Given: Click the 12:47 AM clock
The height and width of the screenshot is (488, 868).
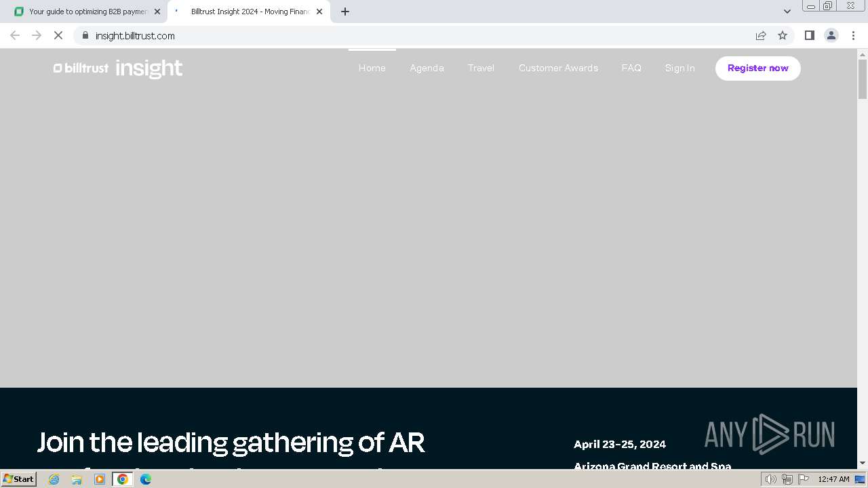Looking at the screenshot, I should (x=833, y=479).
